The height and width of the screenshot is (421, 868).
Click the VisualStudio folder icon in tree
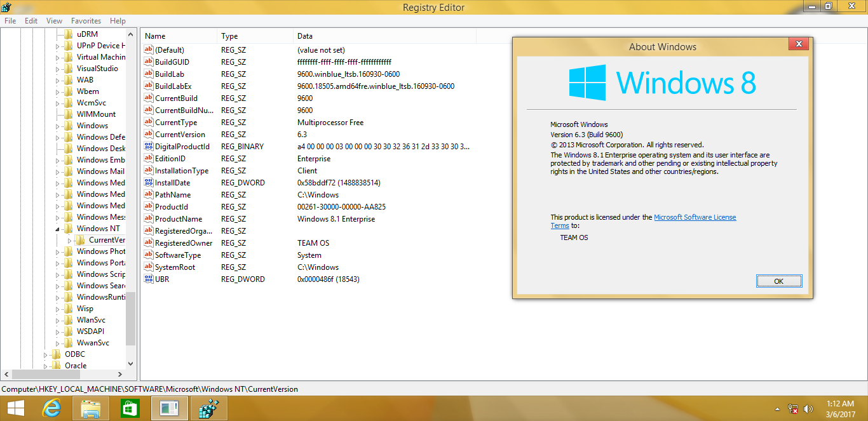[x=68, y=69]
